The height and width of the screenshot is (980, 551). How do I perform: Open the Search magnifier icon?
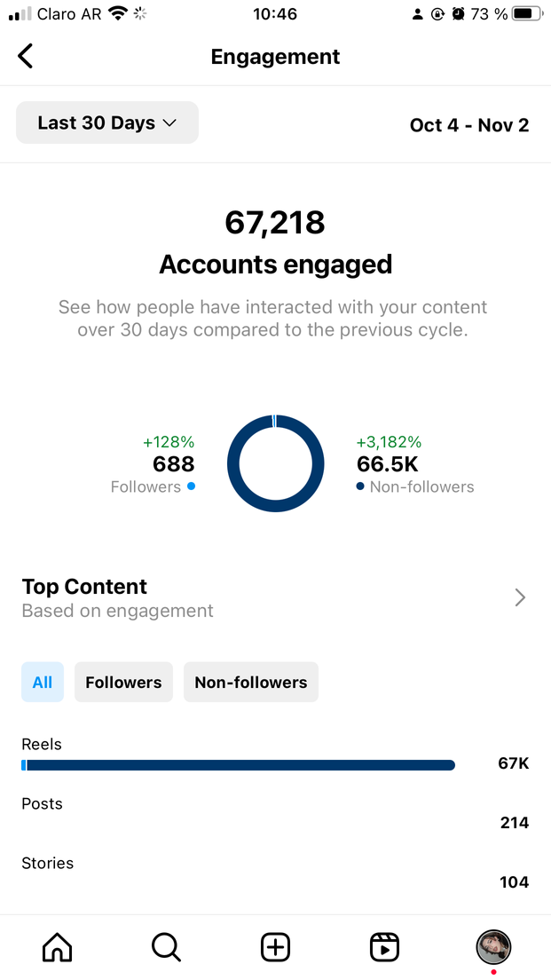(166, 947)
